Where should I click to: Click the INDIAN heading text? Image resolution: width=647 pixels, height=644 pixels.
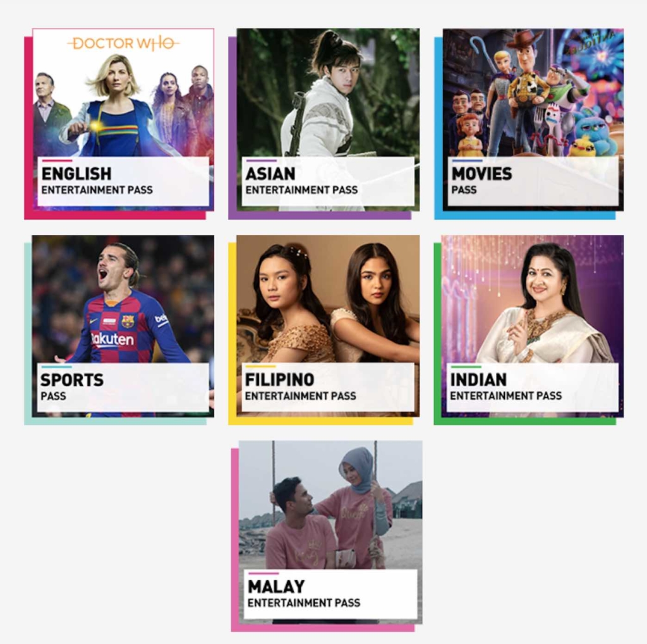478,379
